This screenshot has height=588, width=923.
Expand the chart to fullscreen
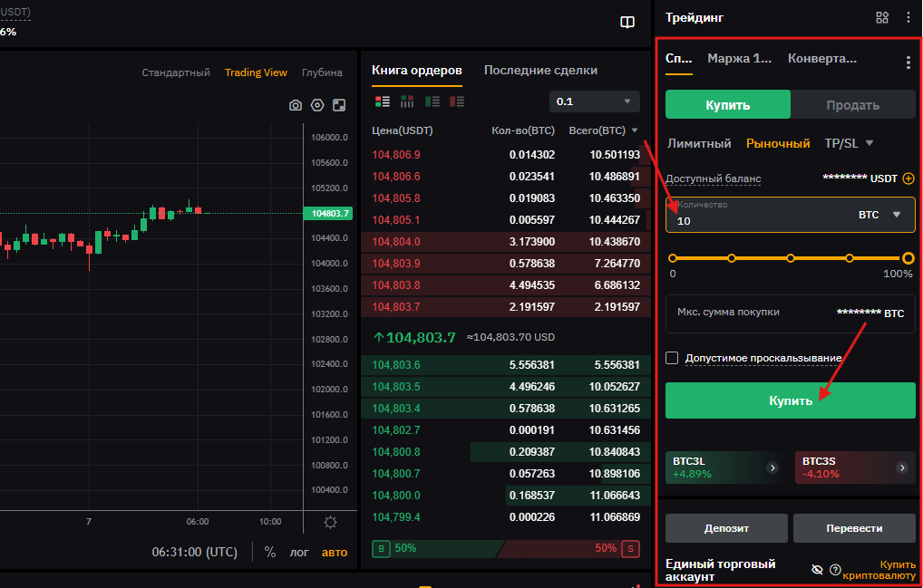(x=338, y=105)
